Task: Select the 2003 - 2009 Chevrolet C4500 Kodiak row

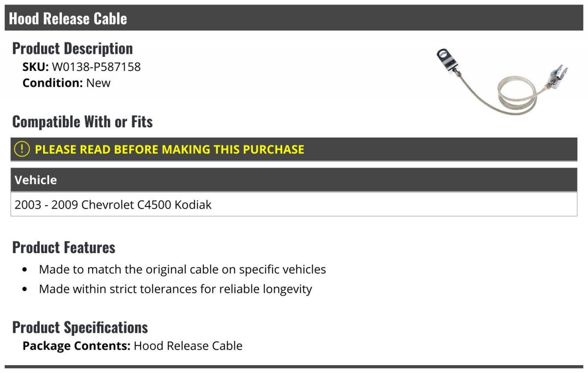Action: click(x=294, y=204)
